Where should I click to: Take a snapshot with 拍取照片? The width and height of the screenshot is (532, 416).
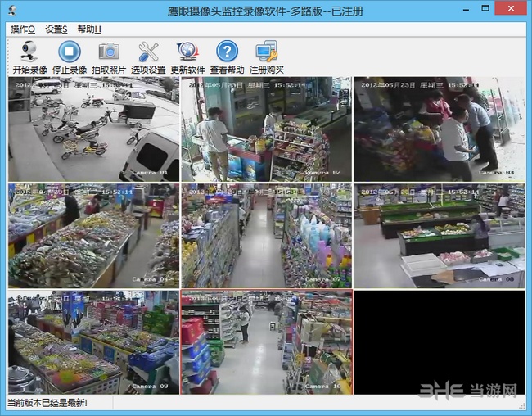coord(109,57)
